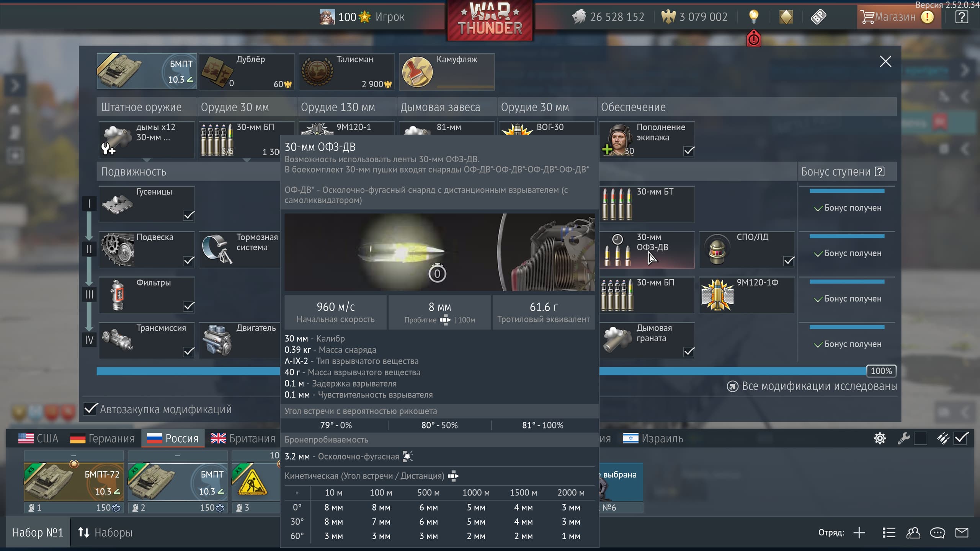This screenshot has width=980, height=551.
Task: Expand 30-мм БП ammo belt selector
Action: click(247, 159)
